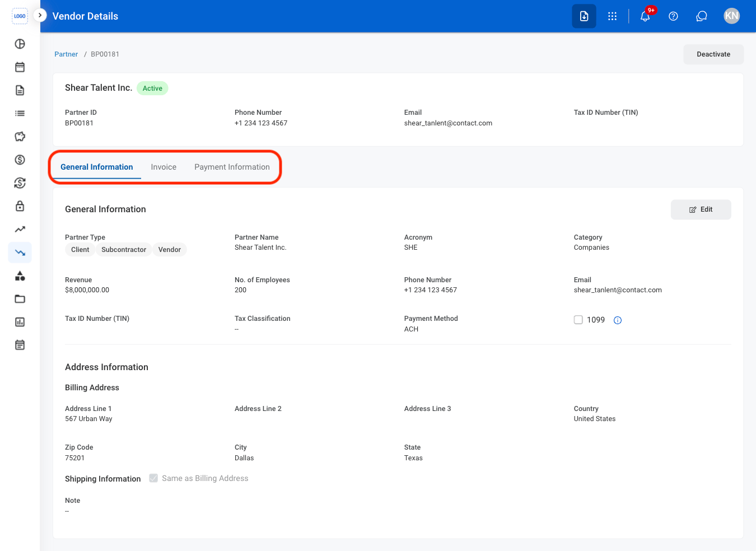
Task: Click the Subcontractor partner type chip
Action: [x=124, y=250]
